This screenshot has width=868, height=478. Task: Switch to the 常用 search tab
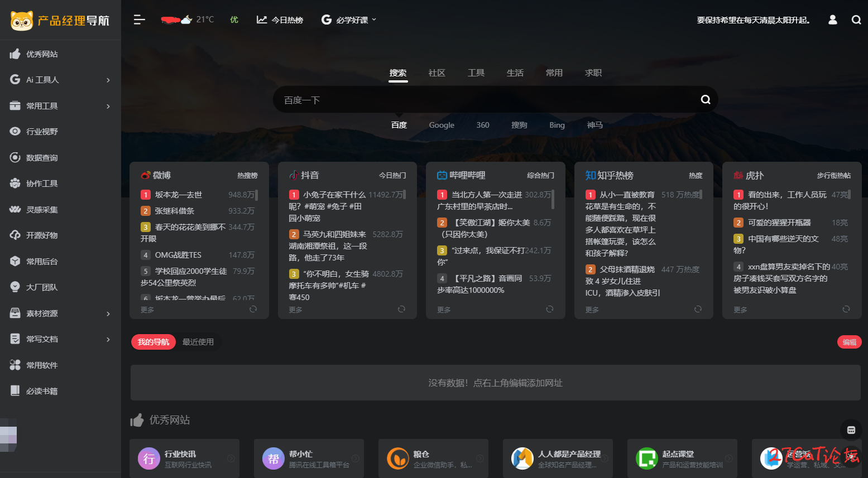pyautogui.click(x=554, y=73)
